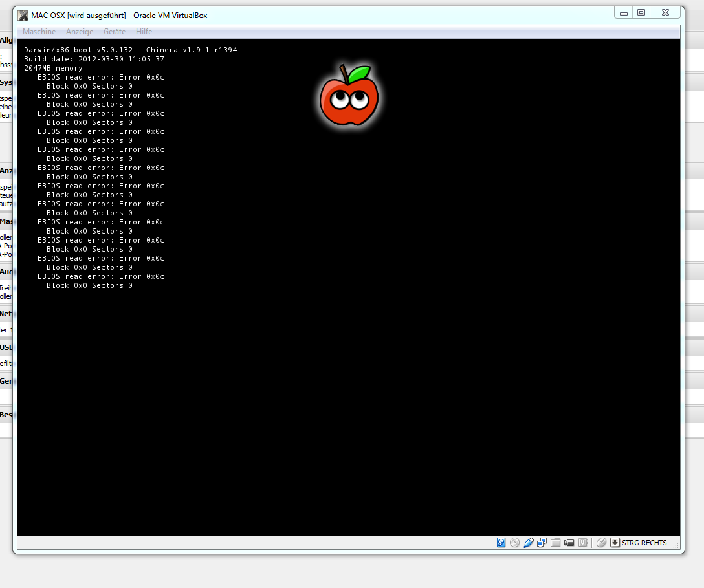Screen dimensions: 704x588
Task: Click the VirtualBox window title icon
Action: tap(23, 16)
